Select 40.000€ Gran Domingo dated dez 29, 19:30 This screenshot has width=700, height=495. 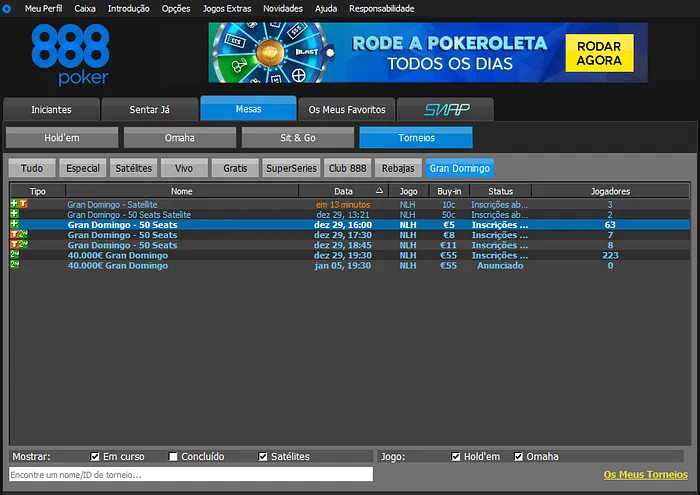(118, 255)
